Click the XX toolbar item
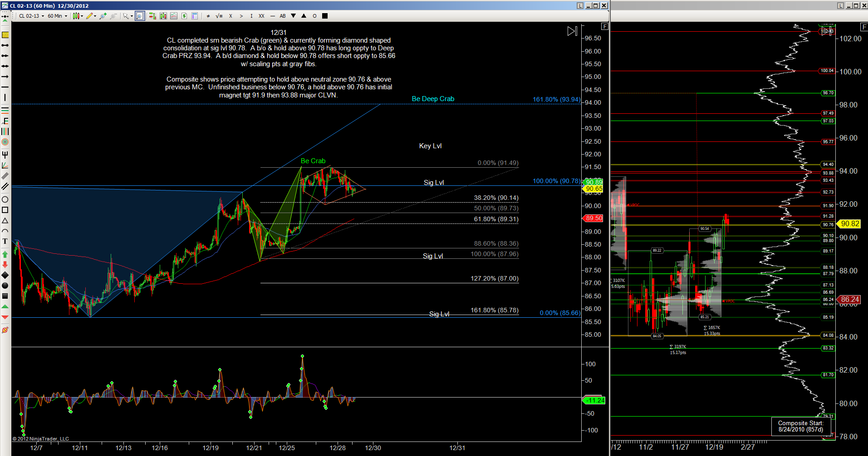Screen dimensions: 868x456 coord(261,16)
